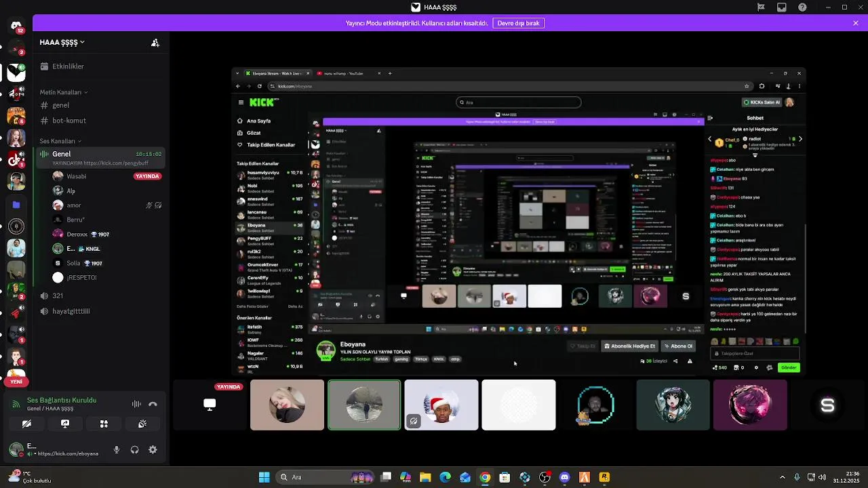The height and width of the screenshot is (488, 868).
Task: Open the Discord inbox icon in title bar
Action: 782,7
